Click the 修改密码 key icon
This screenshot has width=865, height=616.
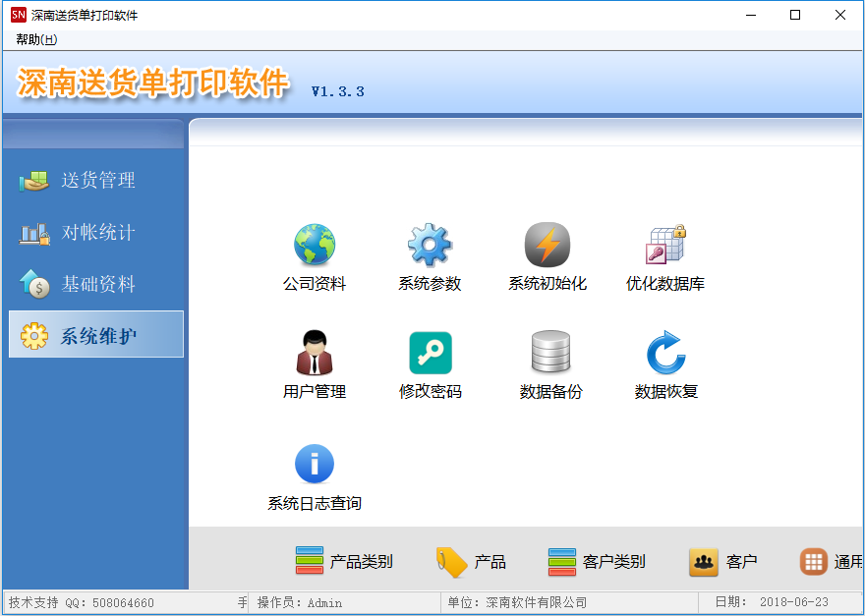coord(430,354)
